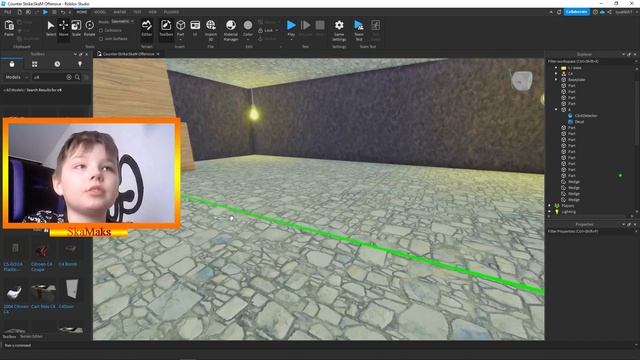Image resolution: width=640 pixels, height=360 pixels.
Task: Switch to the Terrain Editor bottom tab
Action: point(31,337)
